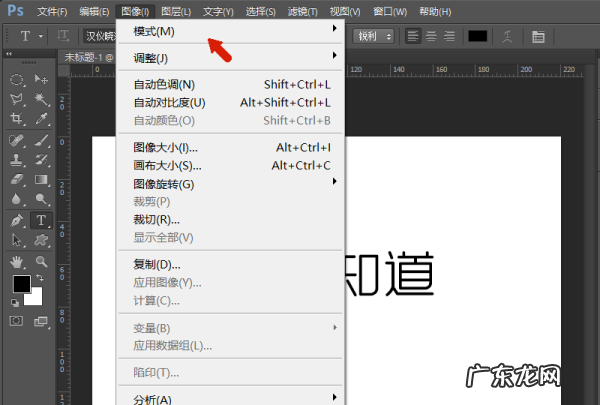Viewport: 600px width, 405px height.
Task: Switch to the Hand tool
Action: click(17, 261)
